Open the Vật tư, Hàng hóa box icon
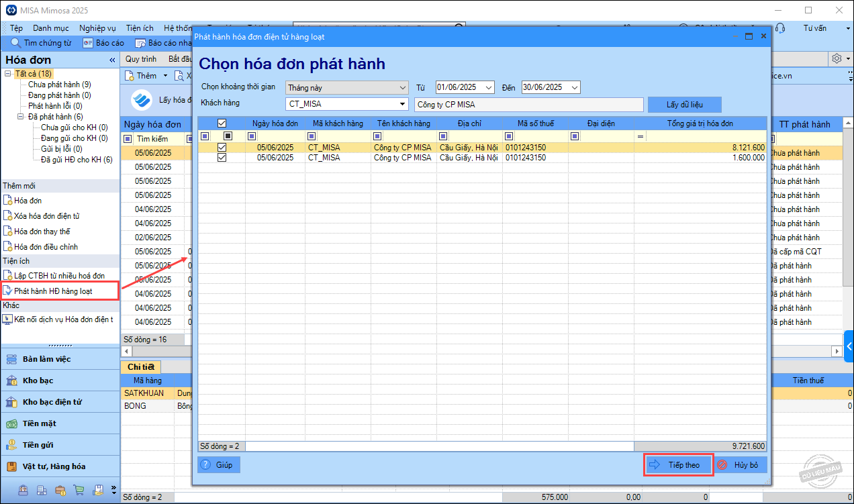This screenshot has width=854, height=504. click(11, 466)
